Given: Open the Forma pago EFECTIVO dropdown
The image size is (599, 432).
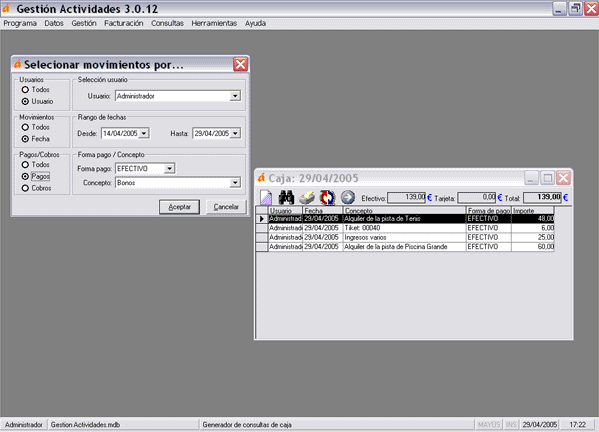Looking at the screenshot, I should point(169,168).
